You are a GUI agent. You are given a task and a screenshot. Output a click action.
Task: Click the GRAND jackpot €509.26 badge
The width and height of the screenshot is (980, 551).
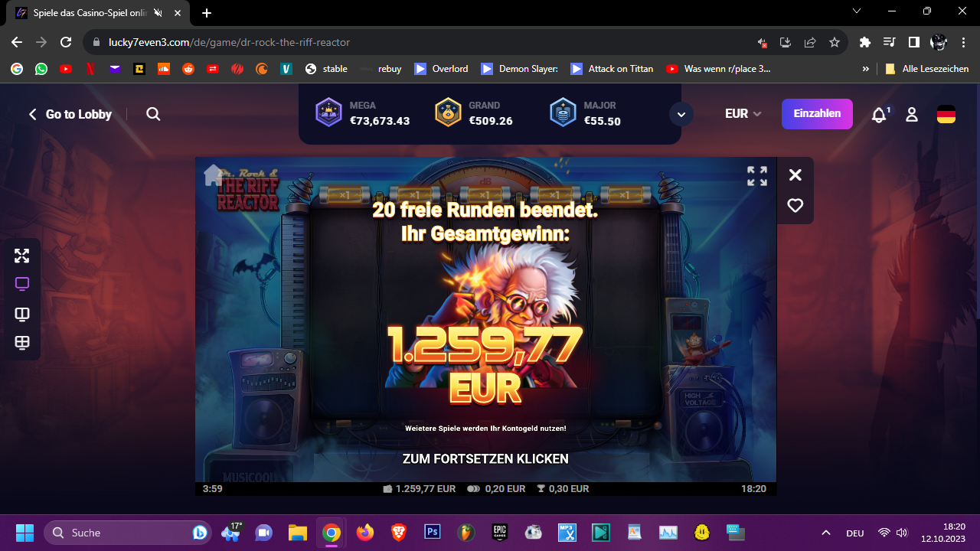click(x=474, y=113)
